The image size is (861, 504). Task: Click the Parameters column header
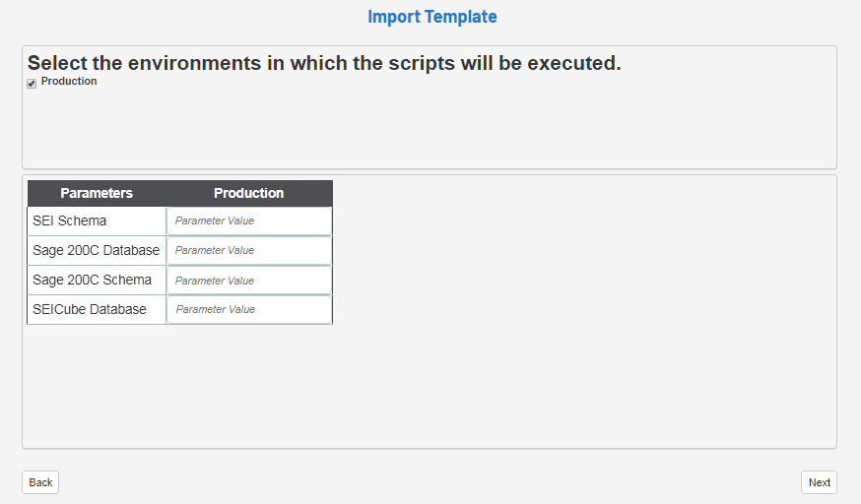click(97, 193)
